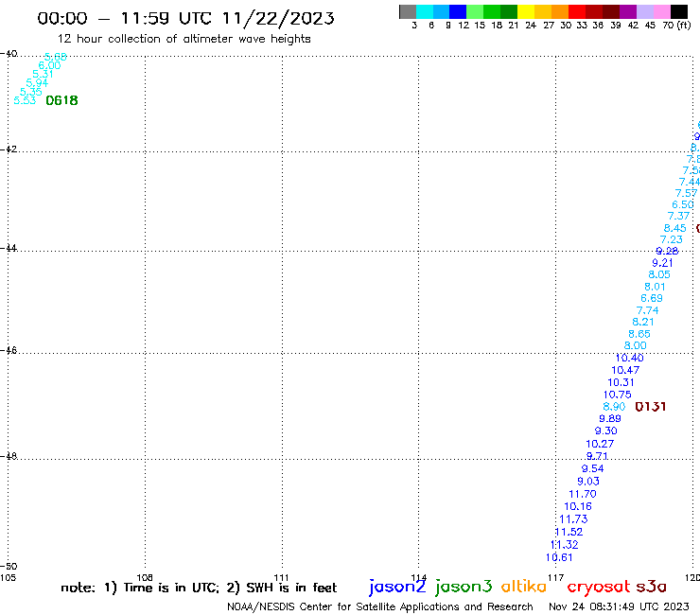Click the black swatch in the color scale

click(679, 11)
